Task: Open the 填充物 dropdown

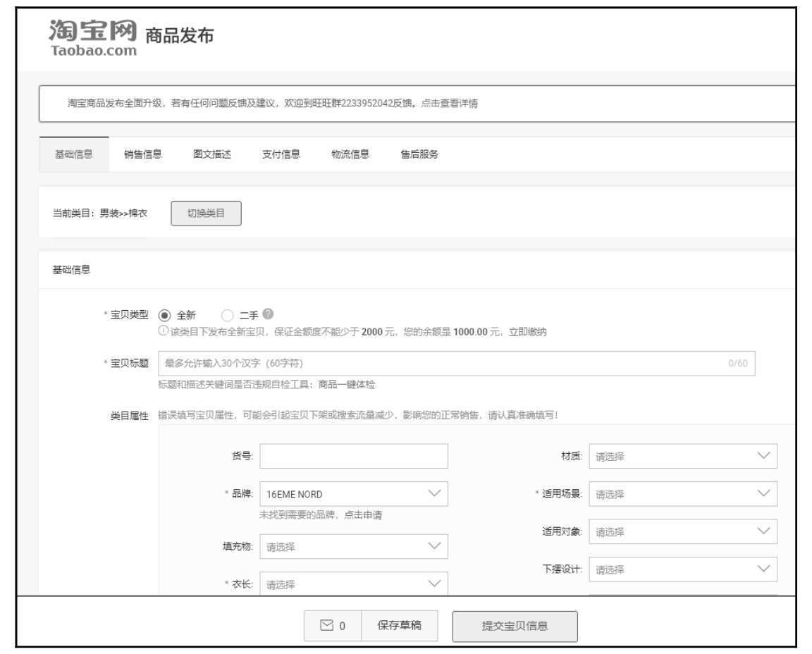Action: click(354, 547)
